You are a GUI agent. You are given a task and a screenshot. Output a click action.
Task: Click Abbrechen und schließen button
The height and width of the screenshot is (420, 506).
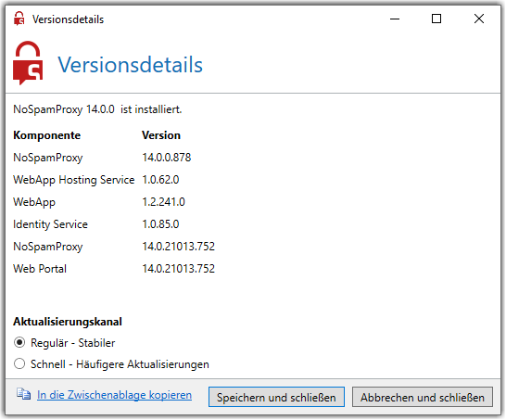[x=423, y=398]
